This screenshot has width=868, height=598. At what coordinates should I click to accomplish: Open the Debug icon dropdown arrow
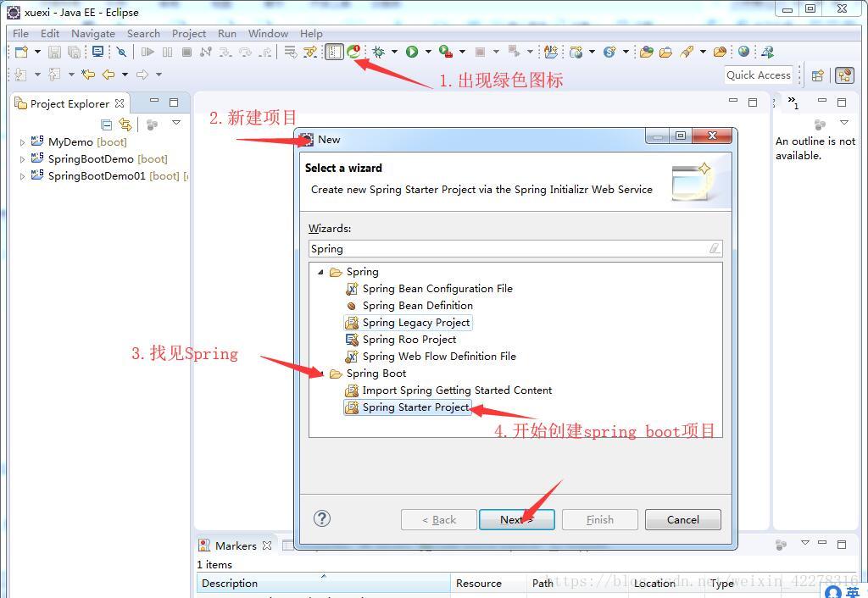(x=394, y=52)
